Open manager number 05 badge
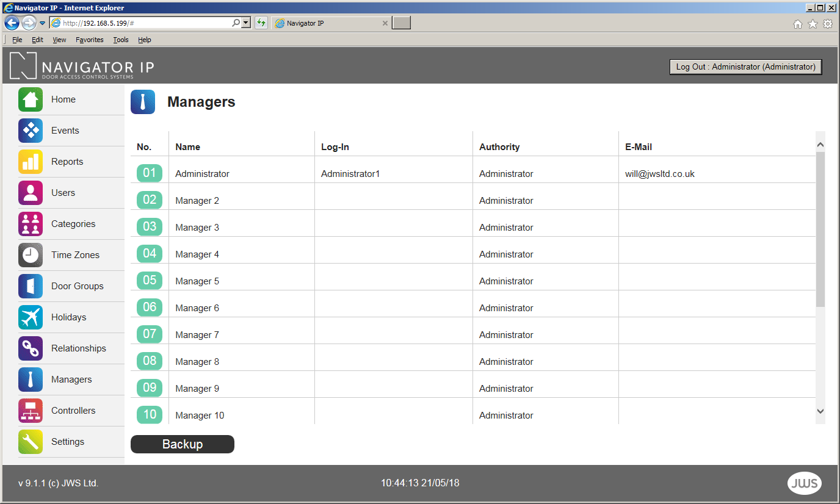 pos(150,280)
